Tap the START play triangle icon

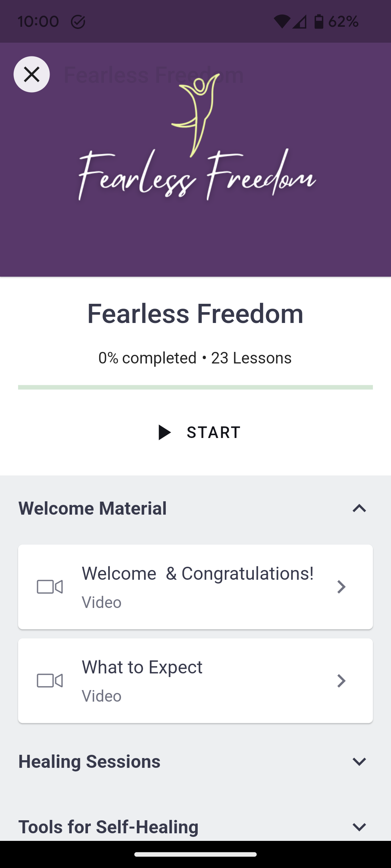coord(165,432)
